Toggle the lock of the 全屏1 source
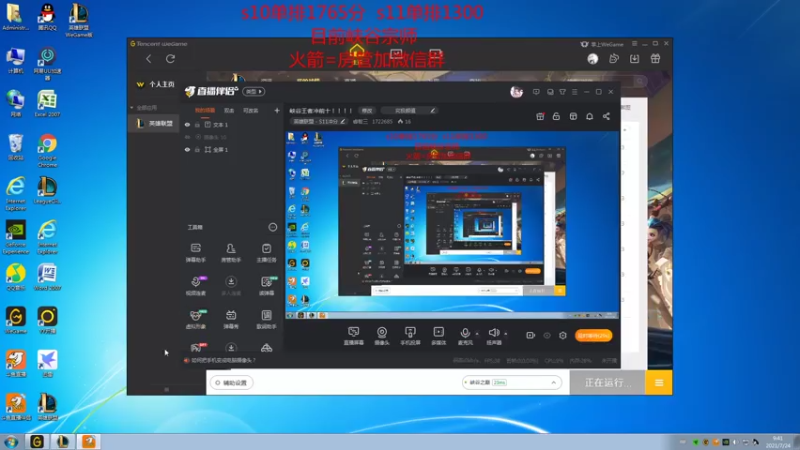 [197, 149]
